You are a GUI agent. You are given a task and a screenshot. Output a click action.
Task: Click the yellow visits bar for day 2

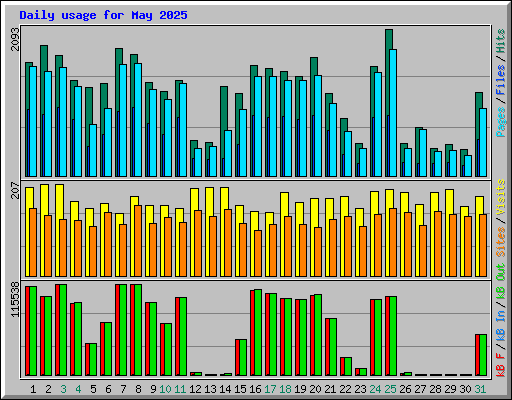[44, 200]
